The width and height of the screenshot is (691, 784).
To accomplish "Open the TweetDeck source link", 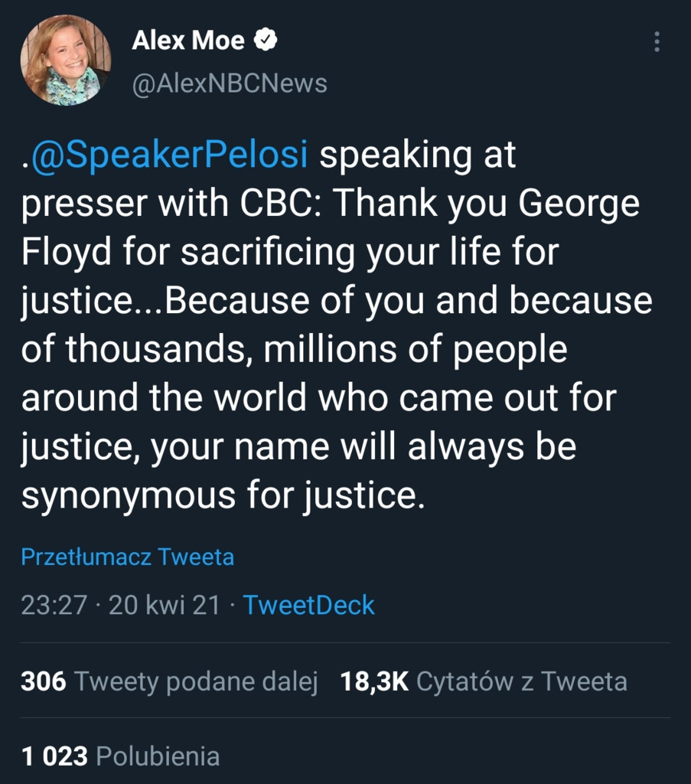I will click(x=308, y=606).
